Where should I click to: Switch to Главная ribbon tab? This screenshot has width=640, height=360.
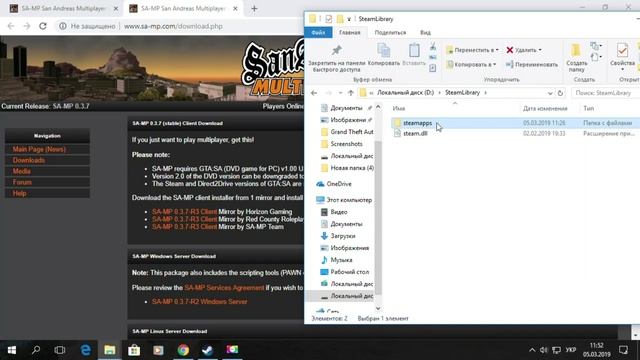point(349,32)
